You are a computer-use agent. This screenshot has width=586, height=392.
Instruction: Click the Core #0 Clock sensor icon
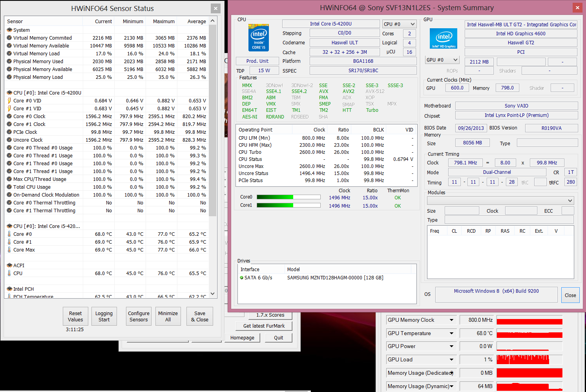click(9, 117)
